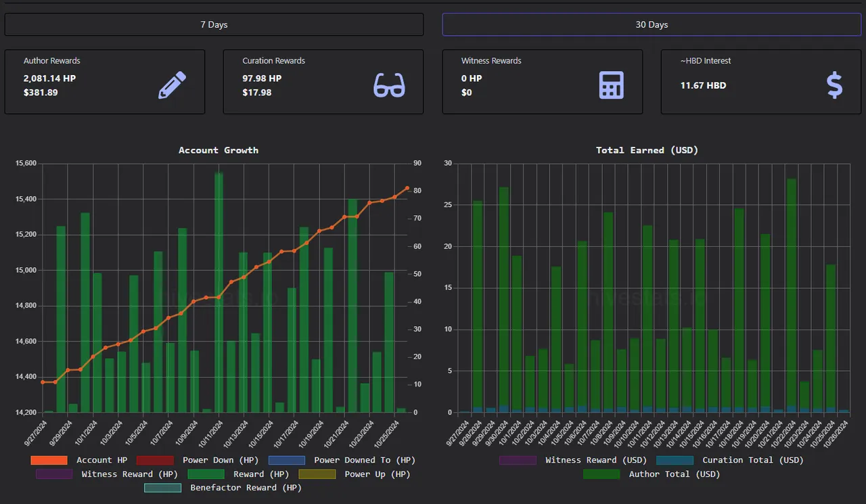The width and height of the screenshot is (866, 504).
Task: Click the $381.89 value
Action: [x=41, y=93]
